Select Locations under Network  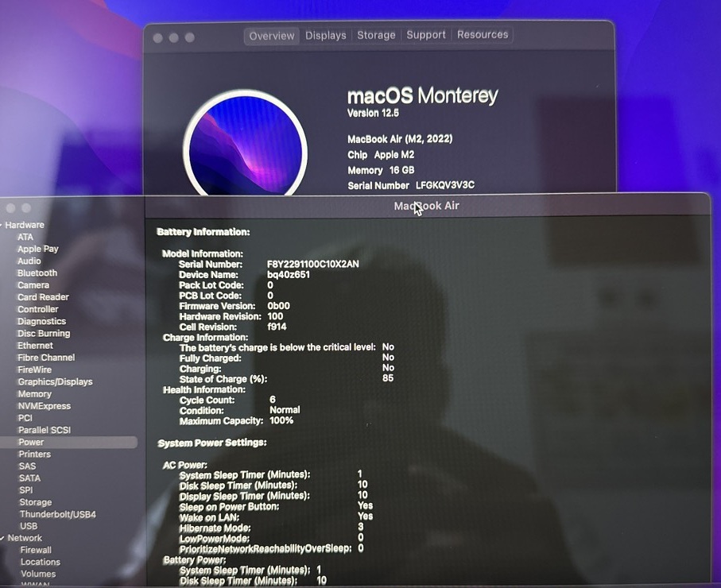pyautogui.click(x=41, y=562)
